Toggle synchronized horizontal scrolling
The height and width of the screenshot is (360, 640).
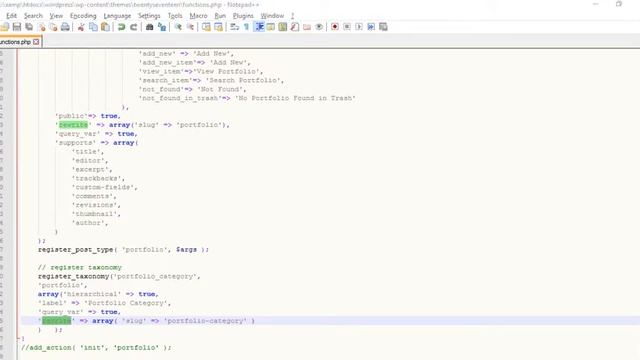[218, 27]
